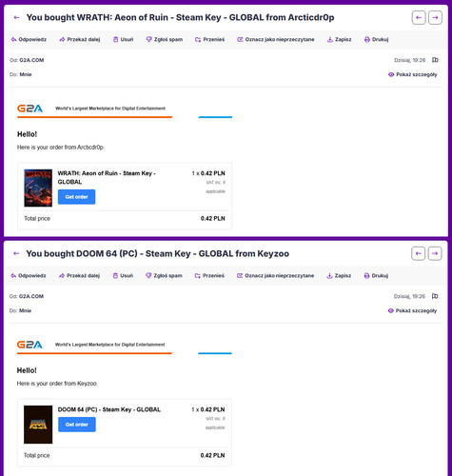Go back from the WRATH email
The image size is (452, 476).
pos(16,18)
